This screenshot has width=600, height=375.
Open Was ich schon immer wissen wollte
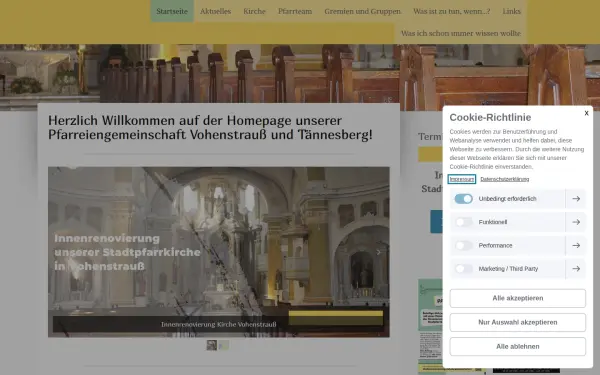coord(461,33)
